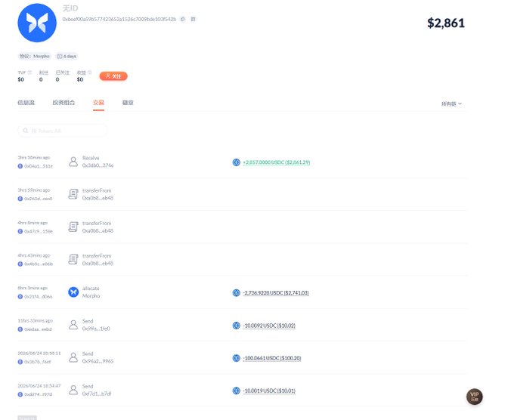514x420 pixels.
Task: Click the Morpho label on the allocate row
Action: click(91, 296)
